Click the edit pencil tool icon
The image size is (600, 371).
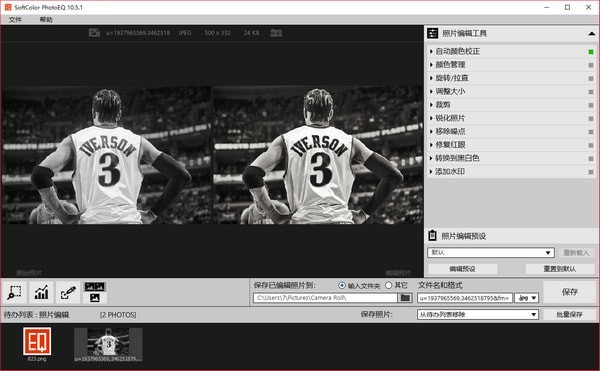tap(68, 293)
